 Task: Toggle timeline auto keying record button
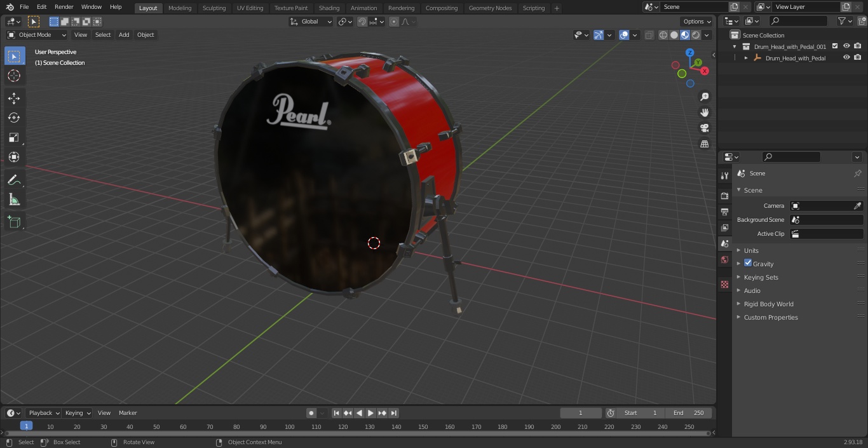(311, 413)
